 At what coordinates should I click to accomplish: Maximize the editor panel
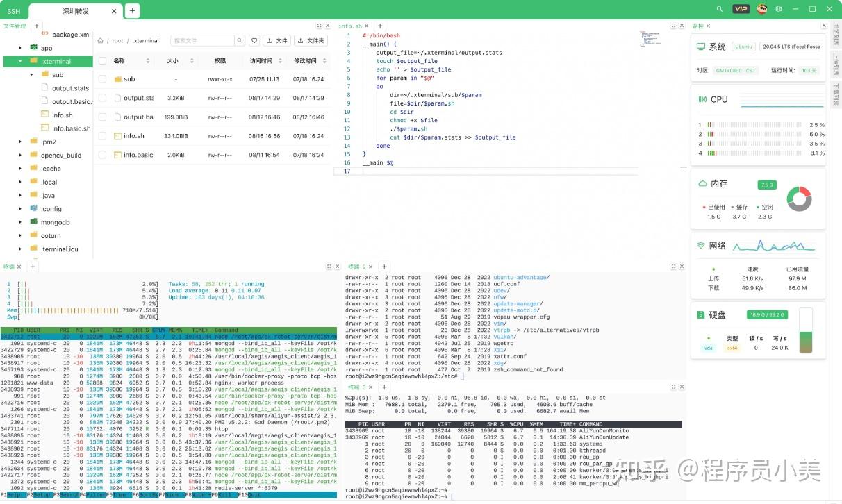pyautogui.click(x=672, y=26)
